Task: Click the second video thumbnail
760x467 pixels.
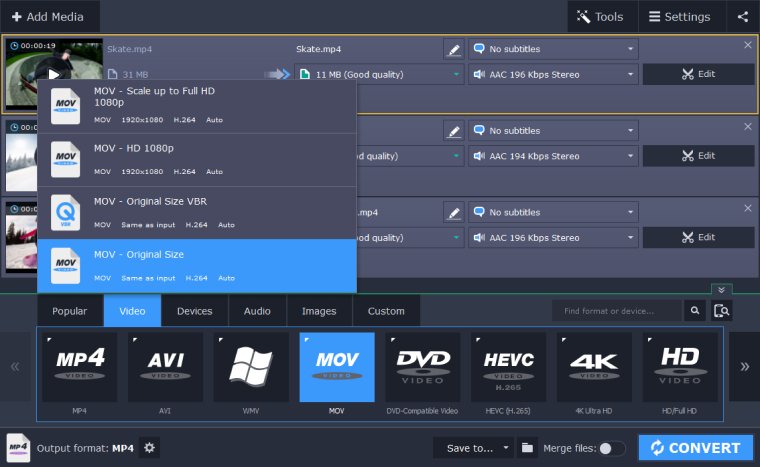Action: coord(21,155)
